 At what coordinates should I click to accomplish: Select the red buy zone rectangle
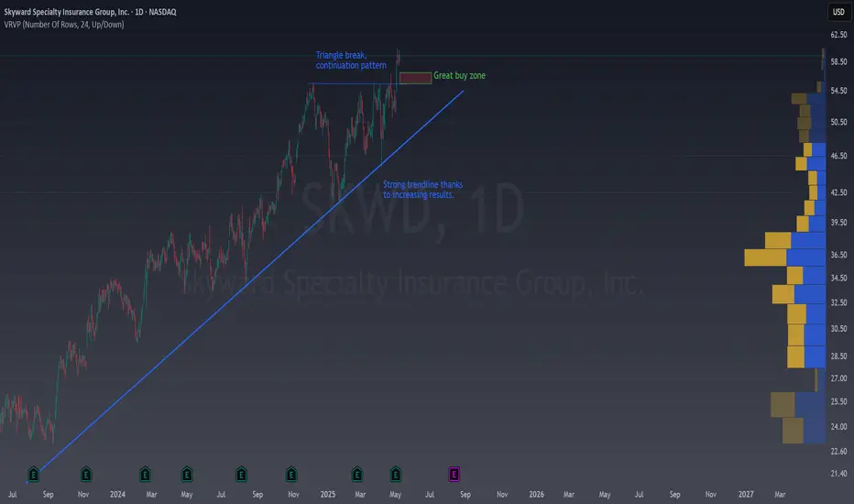[416, 77]
